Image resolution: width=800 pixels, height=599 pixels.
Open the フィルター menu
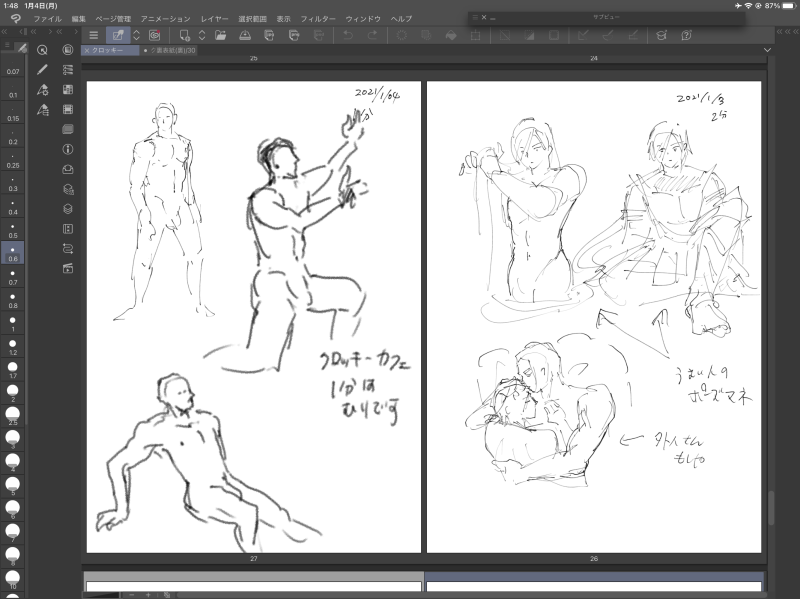318,19
